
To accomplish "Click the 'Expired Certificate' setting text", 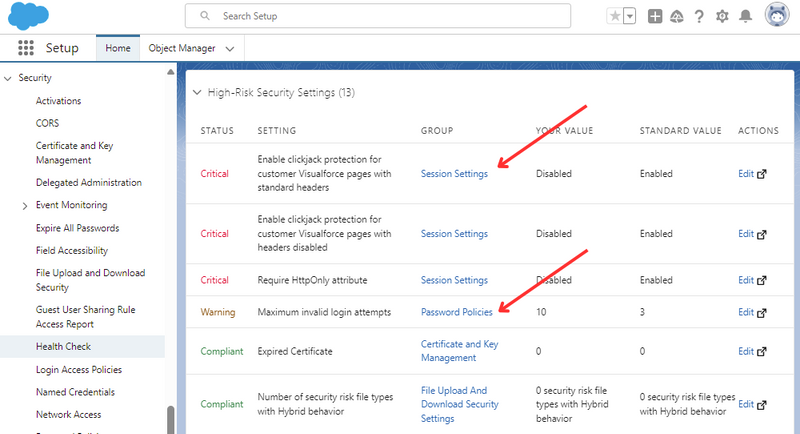I will tap(295, 351).
